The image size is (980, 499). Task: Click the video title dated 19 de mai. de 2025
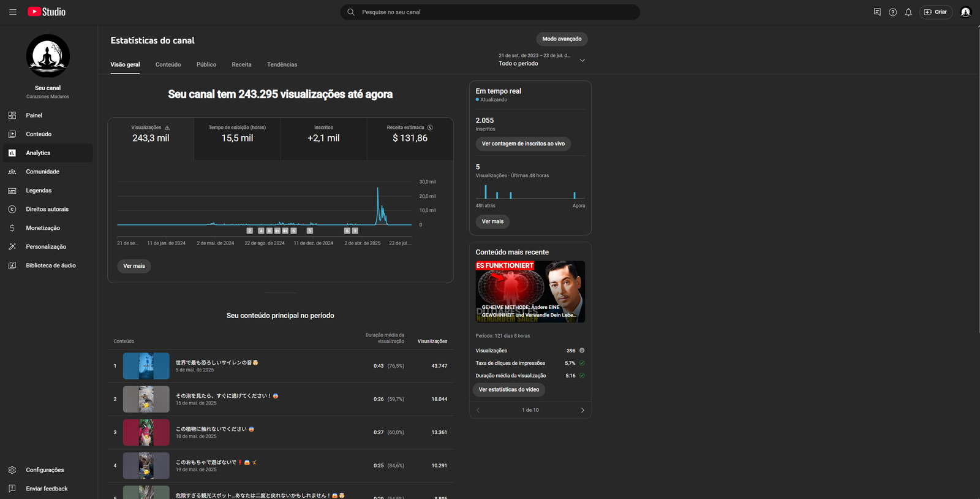click(216, 462)
